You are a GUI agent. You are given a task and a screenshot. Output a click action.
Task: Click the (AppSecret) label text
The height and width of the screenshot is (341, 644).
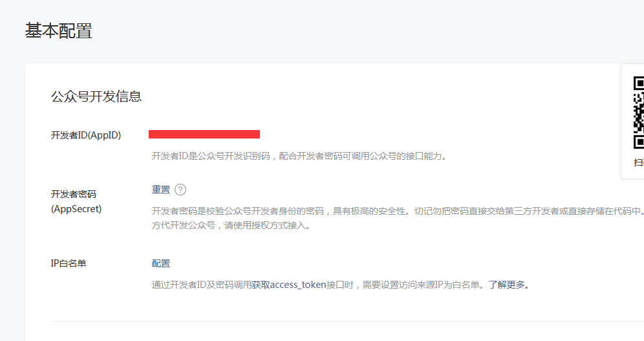click(76, 209)
